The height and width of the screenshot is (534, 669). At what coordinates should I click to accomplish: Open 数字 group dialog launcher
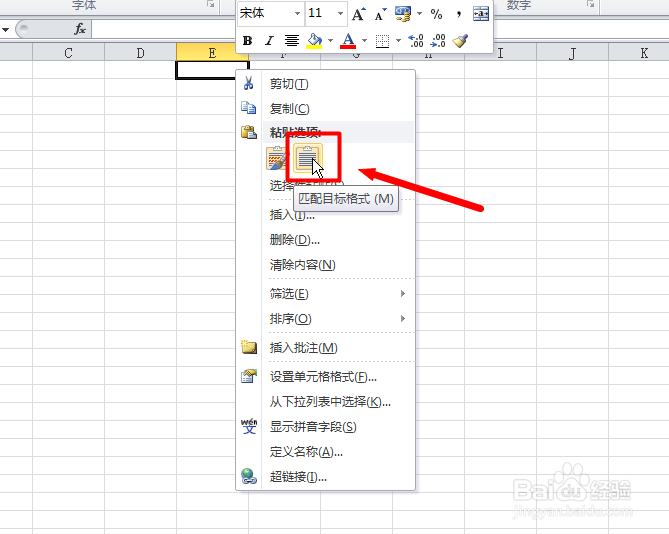click(x=590, y=4)
